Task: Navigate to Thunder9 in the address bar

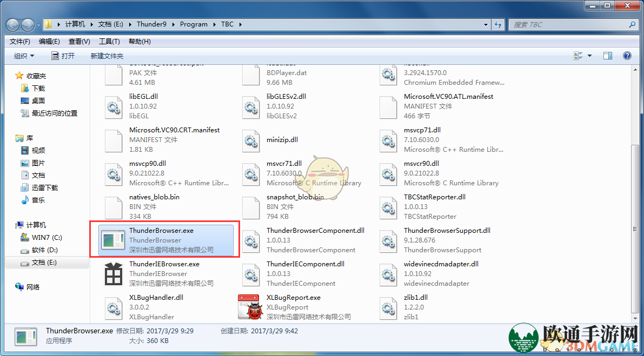Action: coord(151,24)
